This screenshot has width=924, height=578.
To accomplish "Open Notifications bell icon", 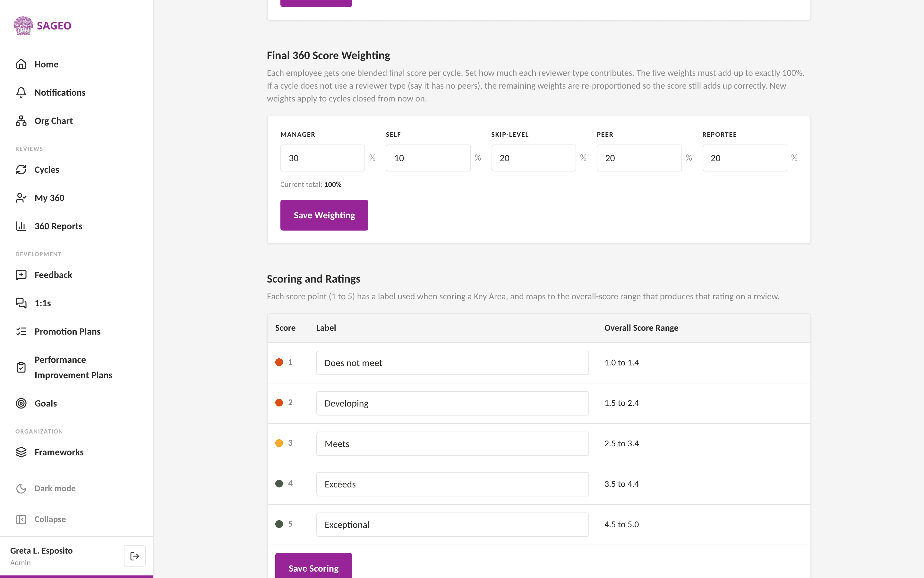I will pyautogui.click(x=21, y=92).
